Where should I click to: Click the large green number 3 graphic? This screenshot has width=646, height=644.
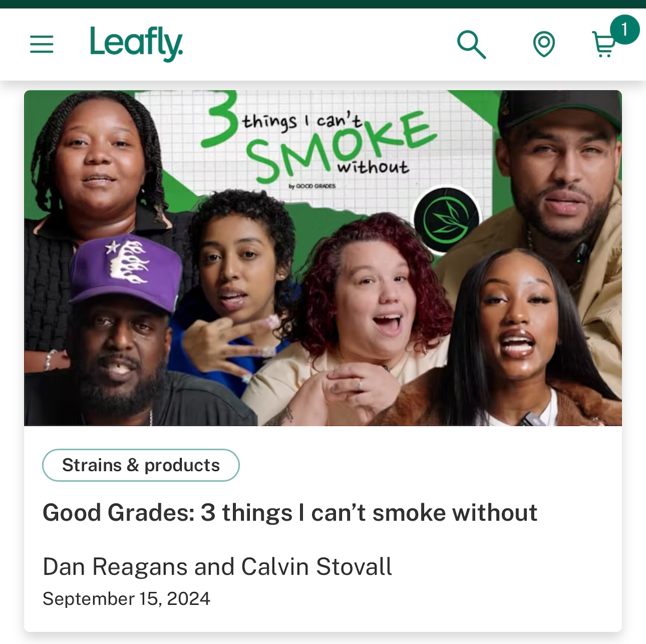[x=219, y=119]
